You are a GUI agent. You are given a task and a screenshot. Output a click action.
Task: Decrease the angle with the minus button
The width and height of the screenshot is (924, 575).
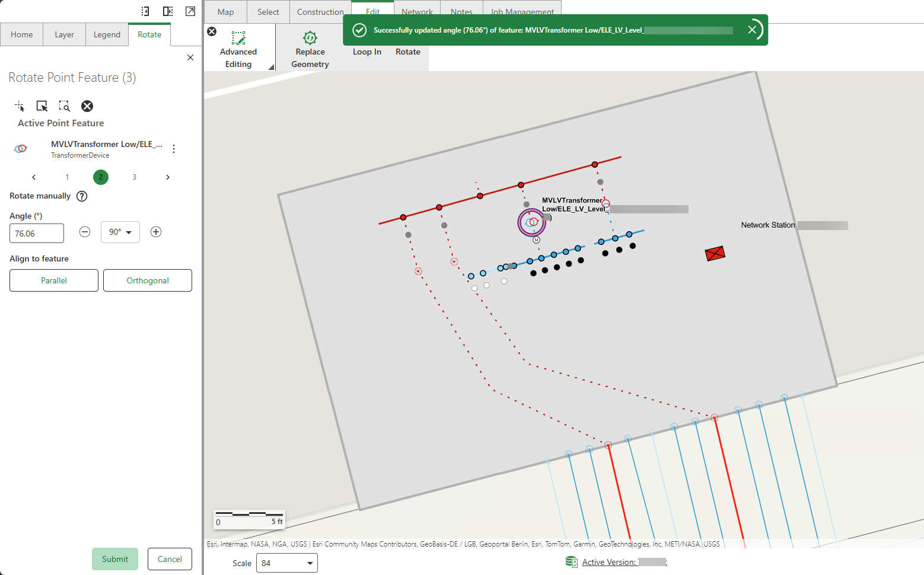coord(85,232)
